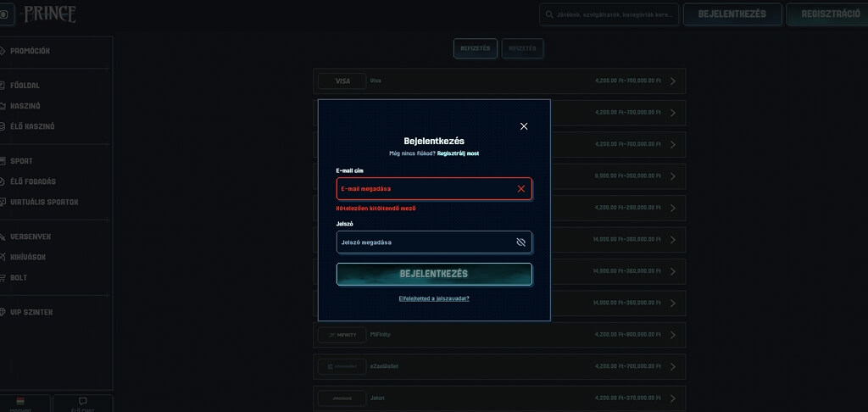Click the Visa card logo
The width and height of the screenshot is (868, 412).
tap(342, 81)
